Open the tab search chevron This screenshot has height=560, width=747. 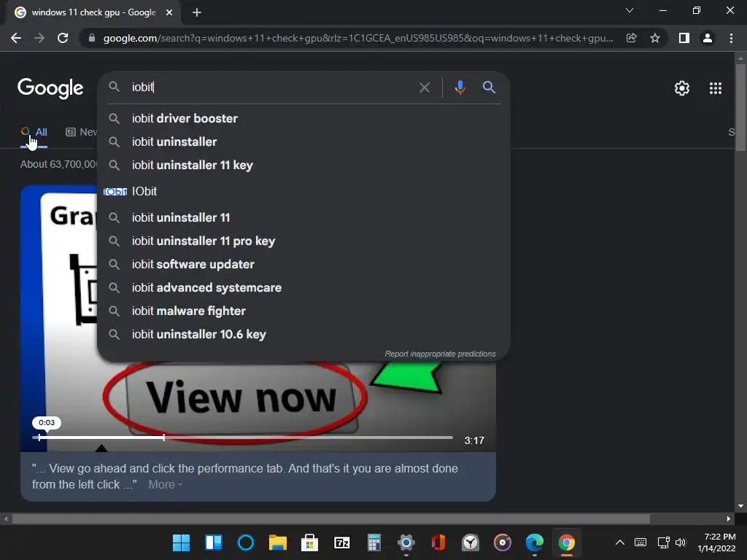point(630,10)
